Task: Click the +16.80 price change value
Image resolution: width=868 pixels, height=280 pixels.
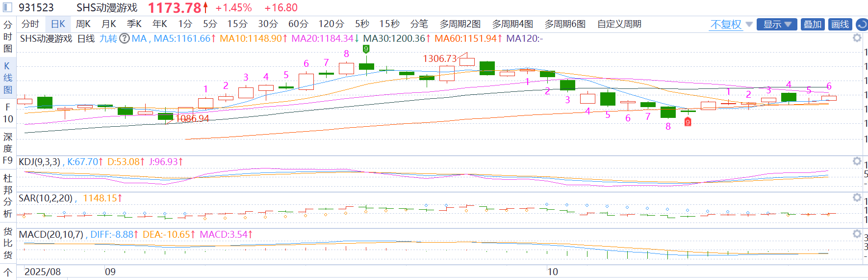Action: click(x=281, y=7)
